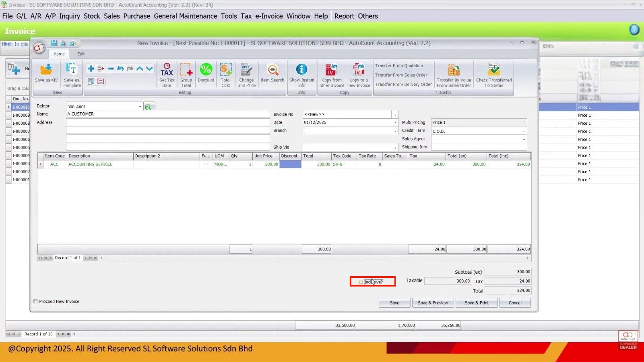Expand the Debtor dropdown
Viewport: 644px width, 362px height.
tap(140, 107)
